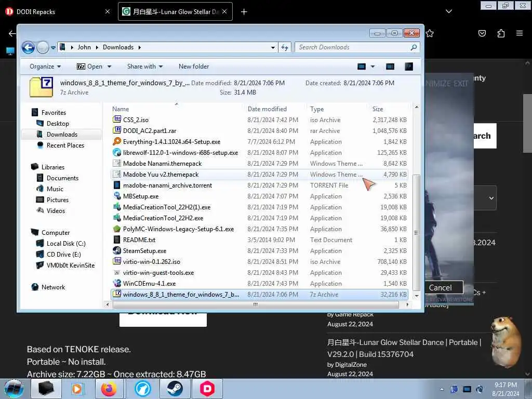Open the Organize menu
532x399 pixels.
tap(45, 66)
